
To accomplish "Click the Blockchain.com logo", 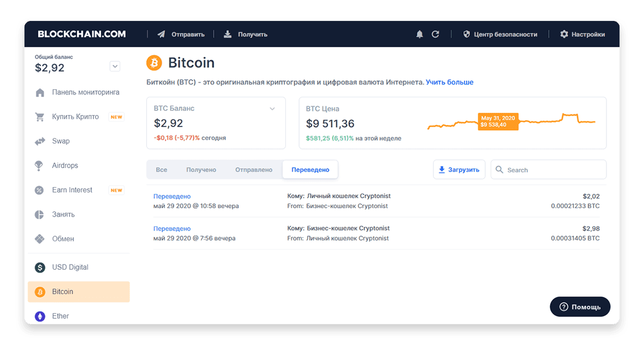I will click(x=82, y=34).
